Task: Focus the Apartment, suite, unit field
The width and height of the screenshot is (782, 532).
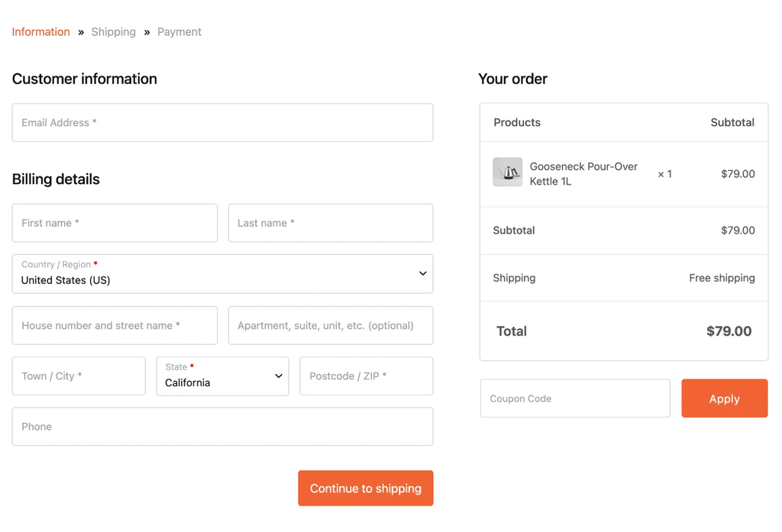Action: 331,326
